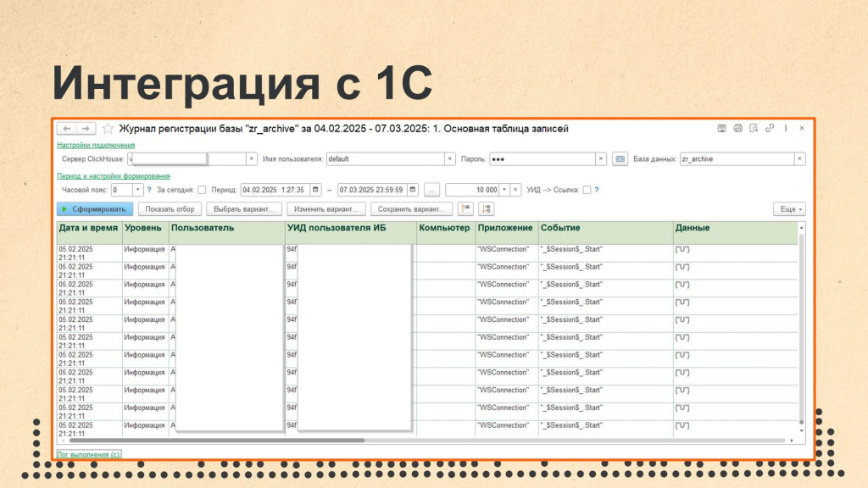
Task: Clear the user name field
Action: tap(449, 158)
